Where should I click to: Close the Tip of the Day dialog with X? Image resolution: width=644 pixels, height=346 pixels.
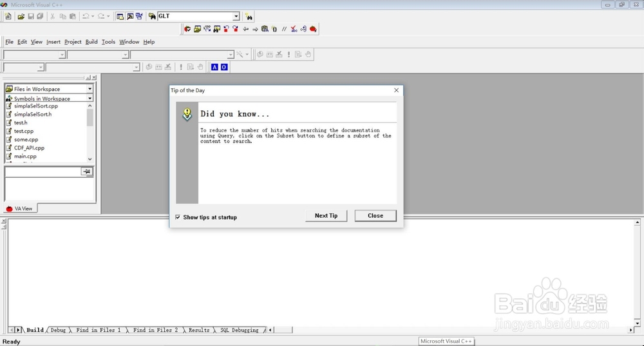(x=396, y=90)
